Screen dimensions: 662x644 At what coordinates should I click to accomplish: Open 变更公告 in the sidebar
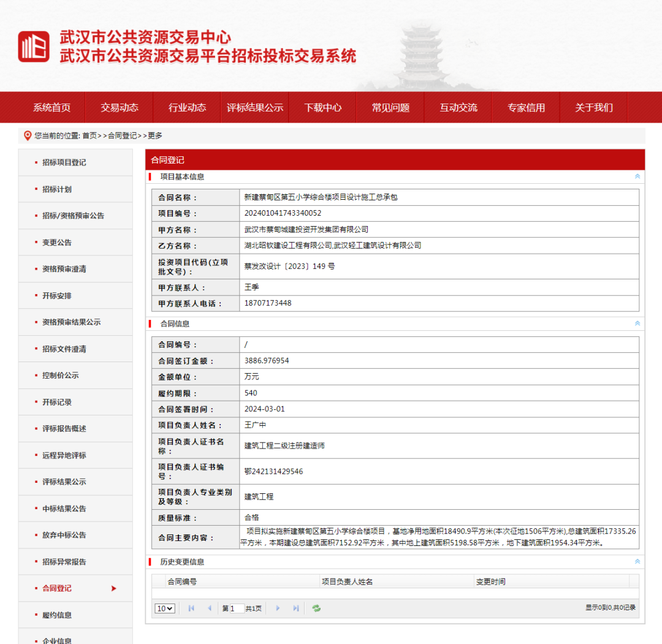click(x=57, y=242)
